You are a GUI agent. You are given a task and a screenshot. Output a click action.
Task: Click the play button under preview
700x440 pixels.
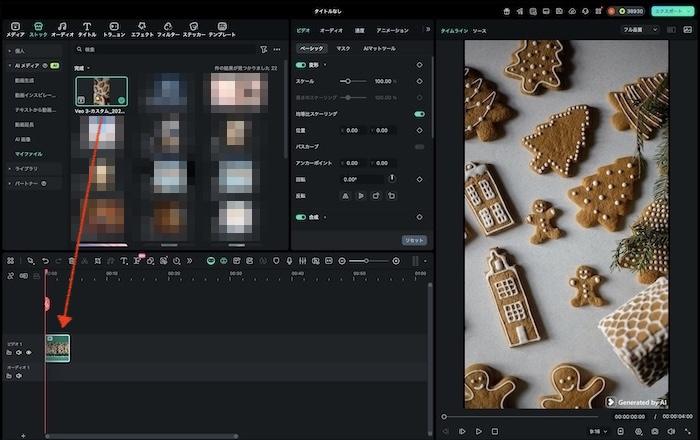tap(479, 431)
